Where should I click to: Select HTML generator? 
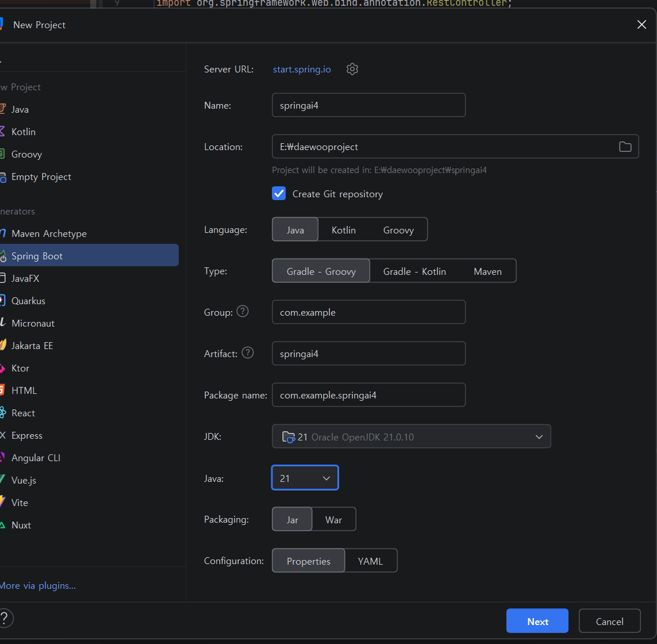tap(89, 390)
